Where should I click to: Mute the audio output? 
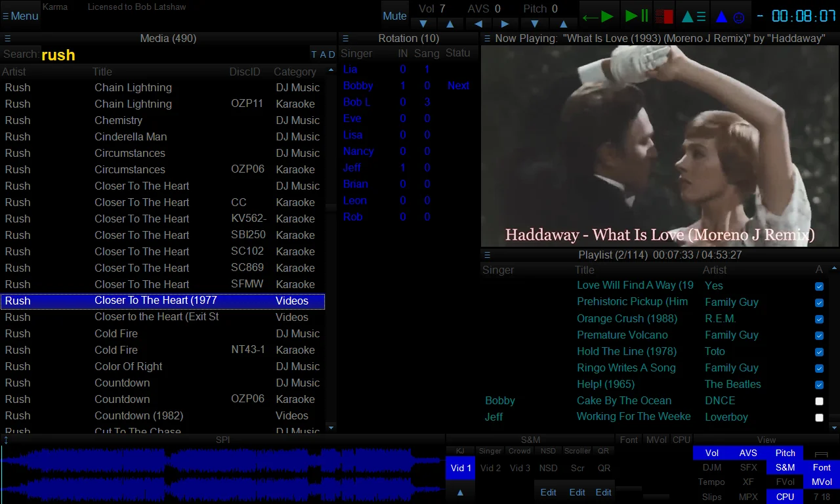(394, 16)
